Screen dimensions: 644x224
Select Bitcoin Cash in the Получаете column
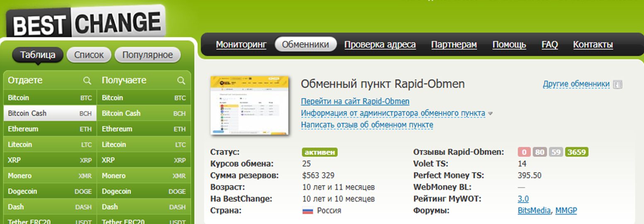[144, 113]
